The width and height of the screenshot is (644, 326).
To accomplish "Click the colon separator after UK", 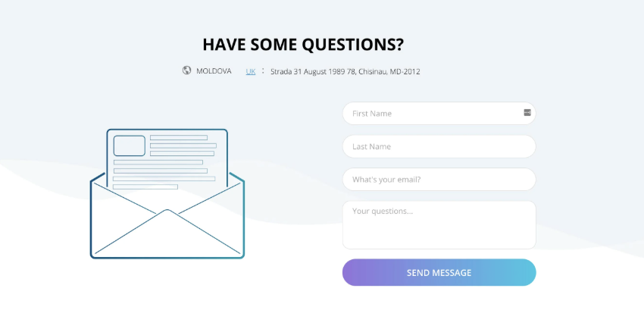I will pyautogui.click(x=263, y=71).
